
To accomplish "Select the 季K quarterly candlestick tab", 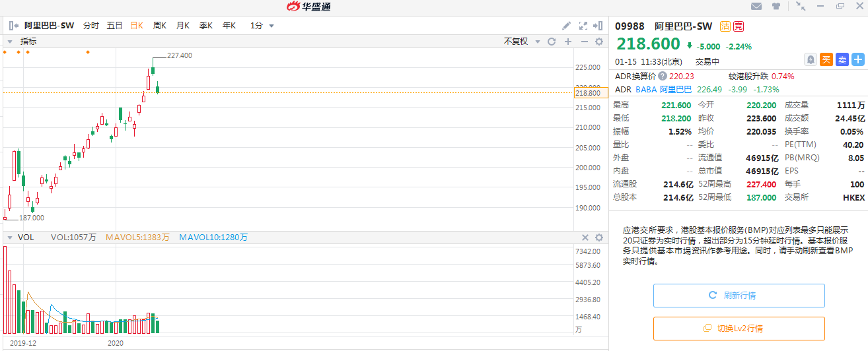I will coord(206,26).
